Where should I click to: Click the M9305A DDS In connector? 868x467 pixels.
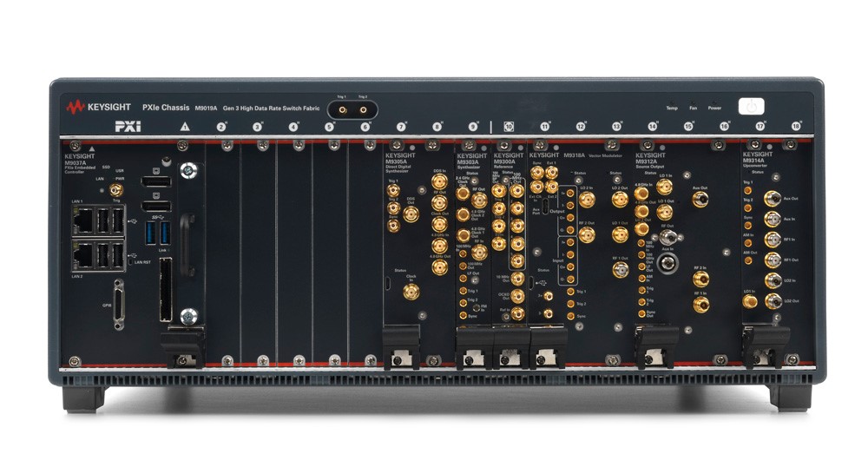pos(439,181)
